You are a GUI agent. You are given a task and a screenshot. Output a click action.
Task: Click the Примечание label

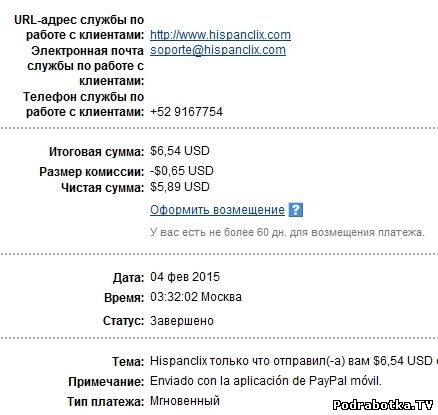pyautogui.click(x=106, y=382)
